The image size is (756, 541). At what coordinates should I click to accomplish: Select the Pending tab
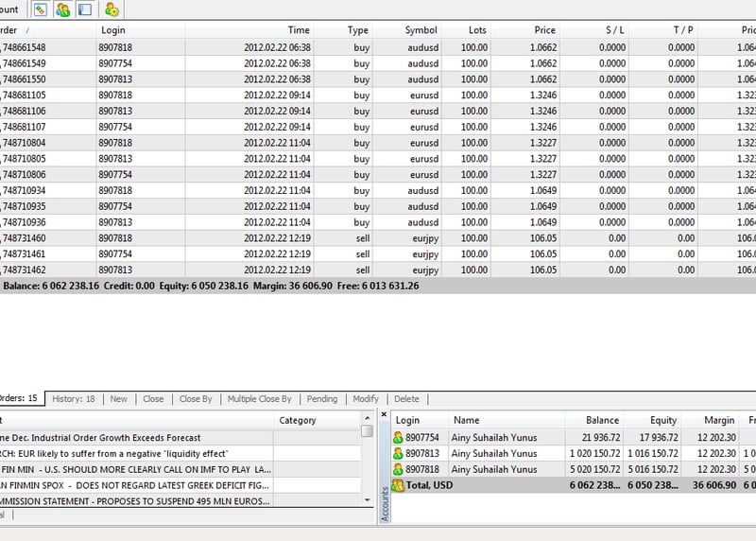pyautogui.click(x=321, y=399)
